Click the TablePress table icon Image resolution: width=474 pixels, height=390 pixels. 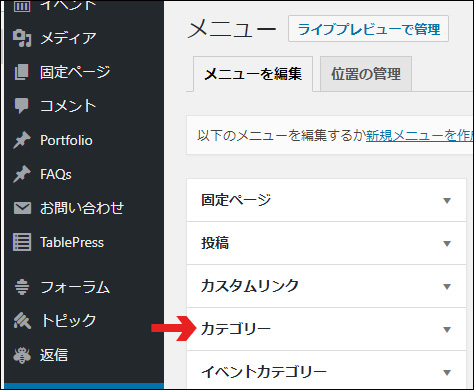coord(22,242)
